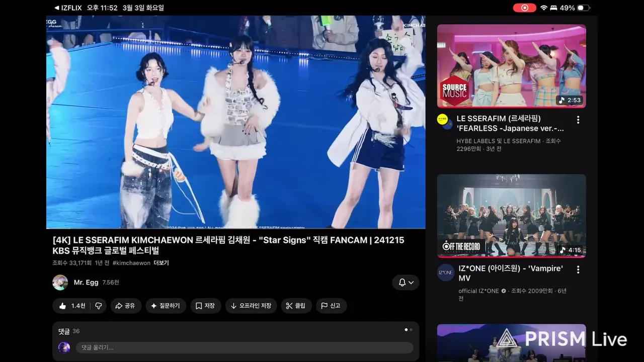Download video with 오프라인 저장 button
This screenshot has width=644, height=362.
point(251,306)
